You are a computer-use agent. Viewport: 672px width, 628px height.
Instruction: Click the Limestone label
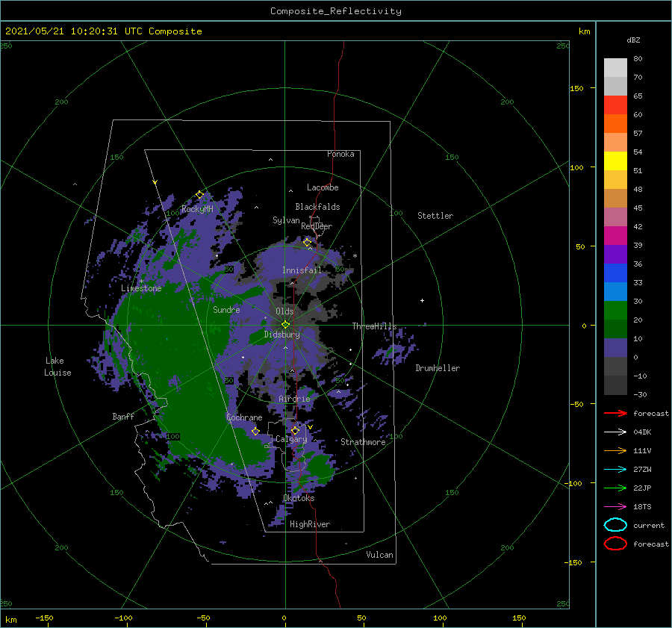141,288
